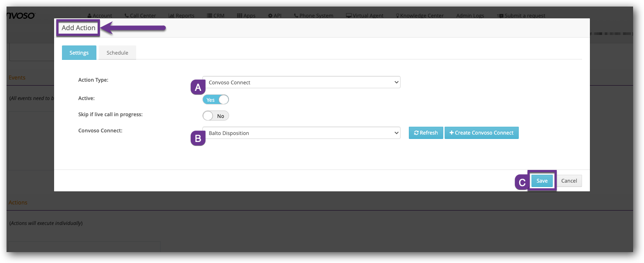Screen dimensions: 644x263
Task: Click the Skip if live call in progress label
Action: [110, 114]
